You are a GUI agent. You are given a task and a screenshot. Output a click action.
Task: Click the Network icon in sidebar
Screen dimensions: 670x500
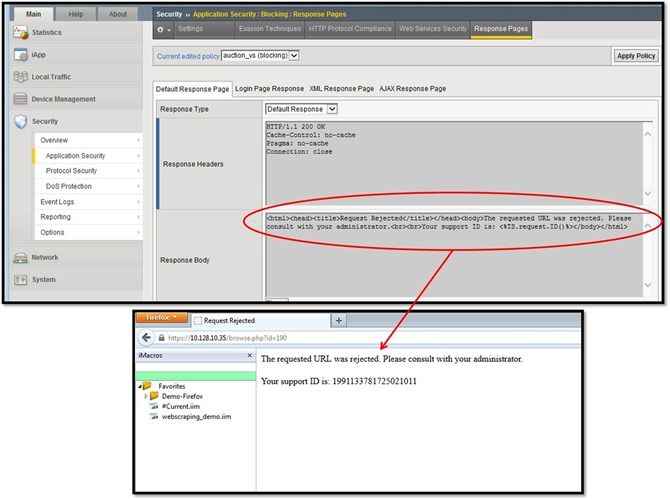21,257
